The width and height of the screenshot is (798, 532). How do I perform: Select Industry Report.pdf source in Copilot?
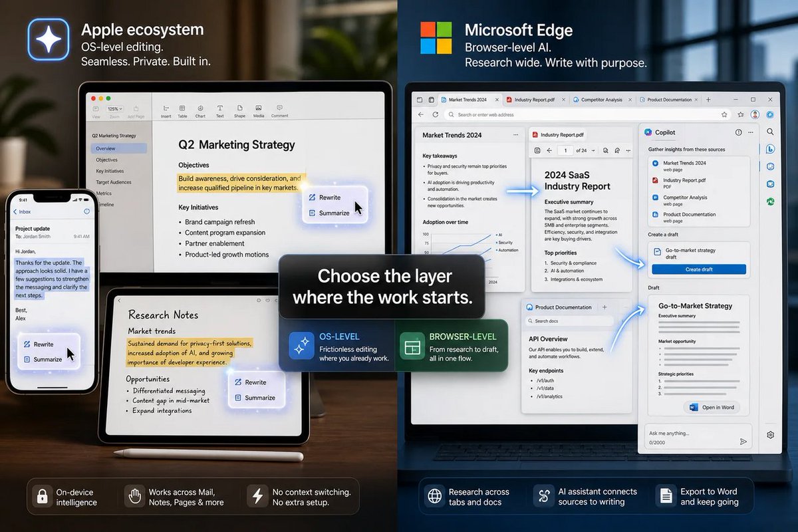pos(698,182)
